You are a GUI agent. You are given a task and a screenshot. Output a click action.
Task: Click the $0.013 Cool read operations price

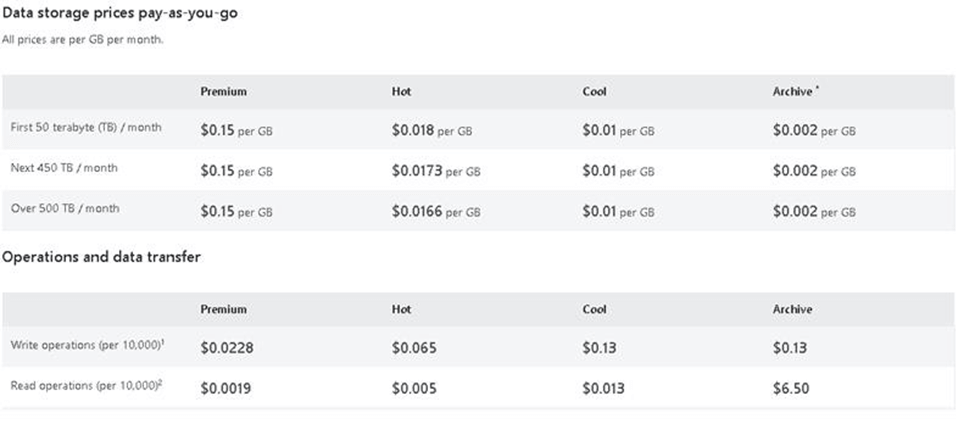pyautogui.click(x=605, y=388)
